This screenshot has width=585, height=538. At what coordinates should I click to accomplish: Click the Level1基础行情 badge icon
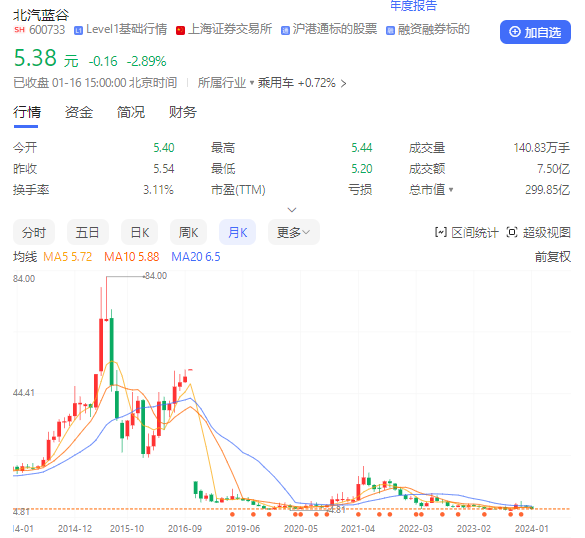pyautogui.click(x=78, y=31)
